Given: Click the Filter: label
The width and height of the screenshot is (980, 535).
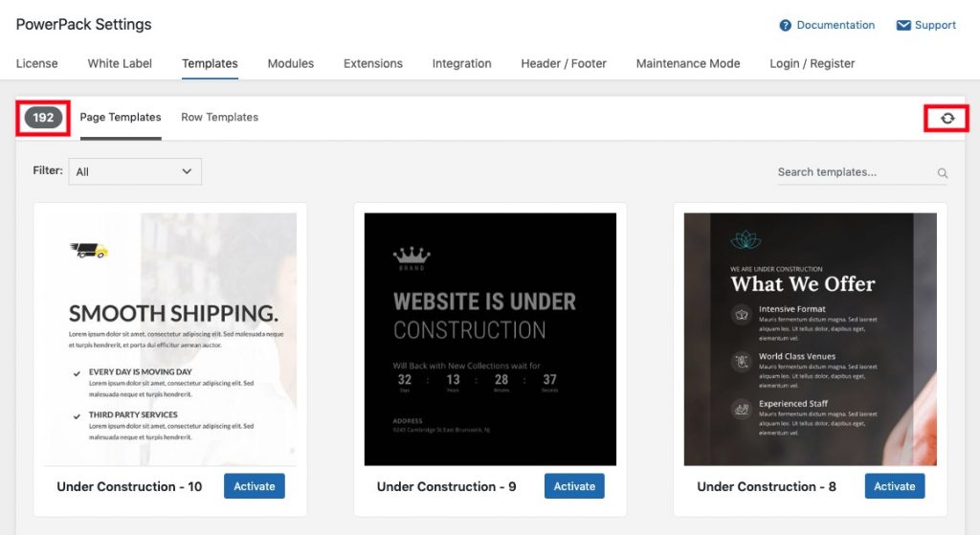Looking at the screenshot, I should tap(48, 170).
